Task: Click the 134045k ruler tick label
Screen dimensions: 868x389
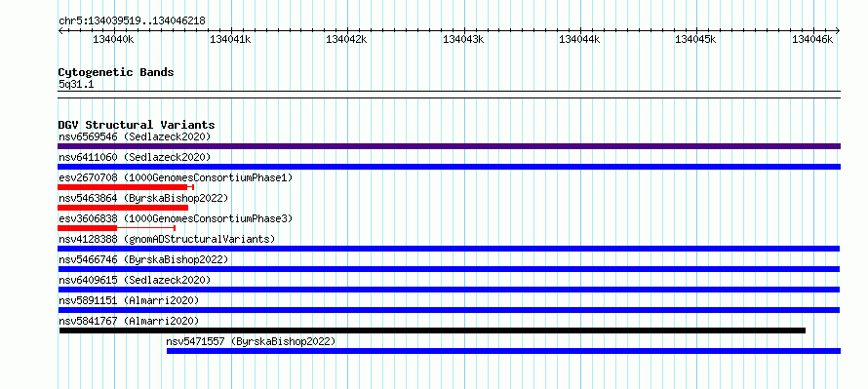Action: point(695,39)
